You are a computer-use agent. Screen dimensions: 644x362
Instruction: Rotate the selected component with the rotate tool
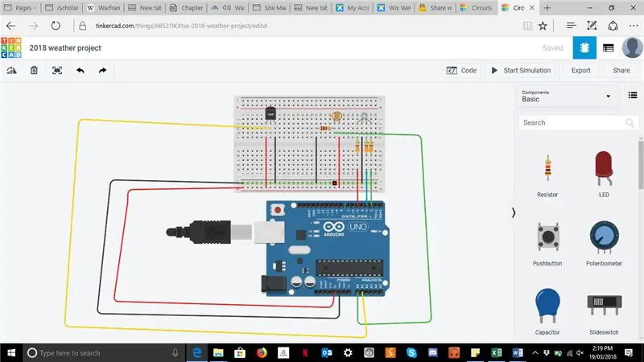click(11, 71)
